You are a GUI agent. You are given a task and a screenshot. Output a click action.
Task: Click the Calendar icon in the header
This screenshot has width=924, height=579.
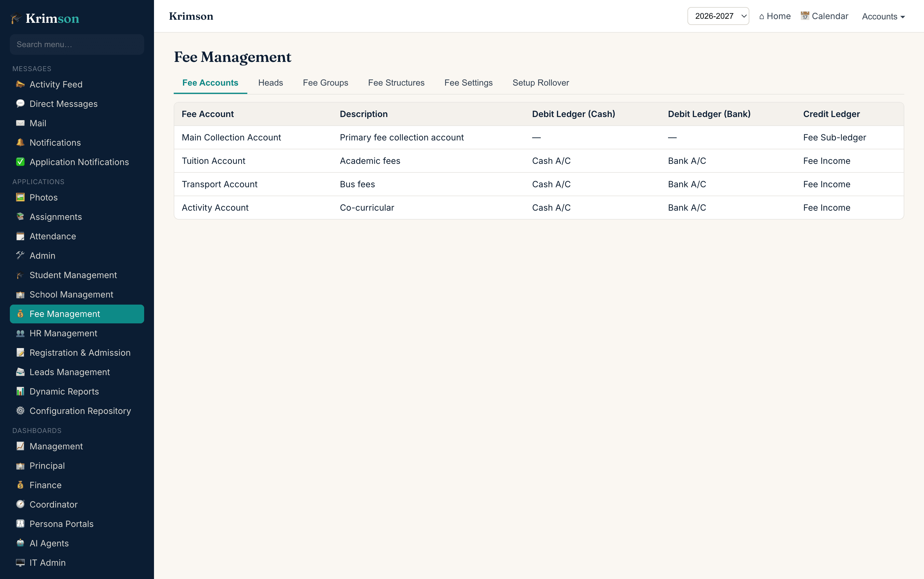[x=805, y=16]
